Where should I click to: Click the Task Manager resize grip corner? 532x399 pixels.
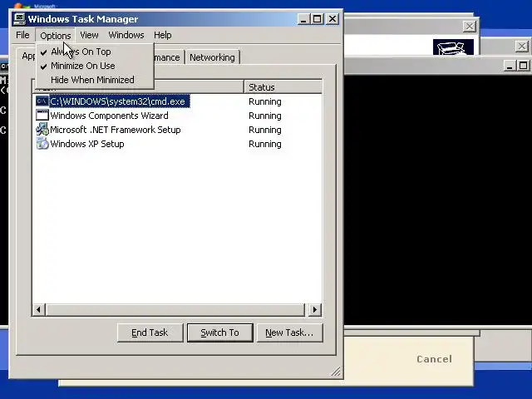pyautogui.click(x=336, y=372)
